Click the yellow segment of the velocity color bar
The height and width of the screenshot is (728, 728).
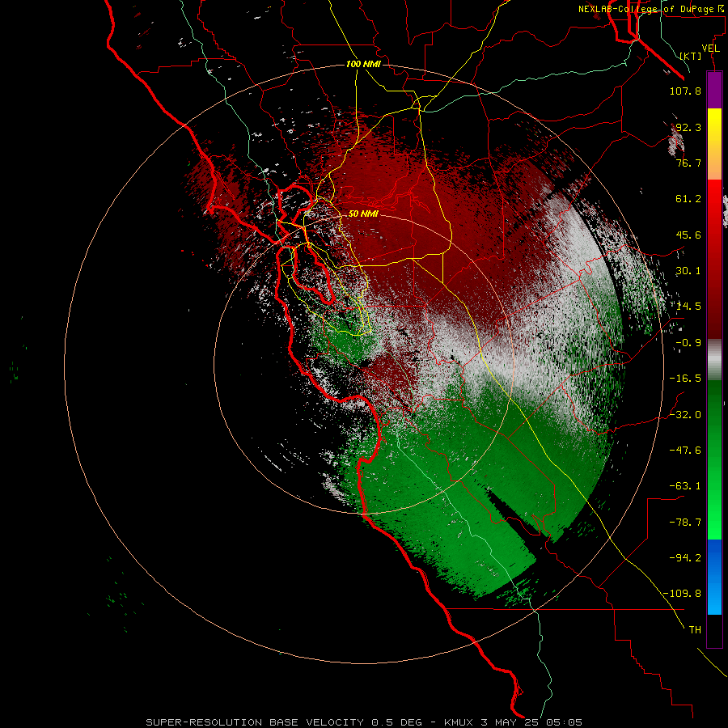(x=714, y=125)
